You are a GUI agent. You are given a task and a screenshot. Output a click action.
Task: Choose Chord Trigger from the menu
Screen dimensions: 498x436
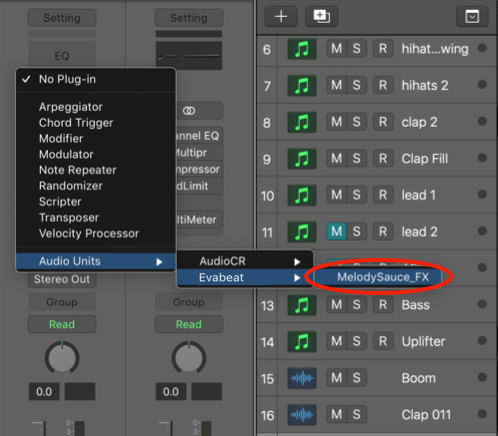click(x=96, y=123)
